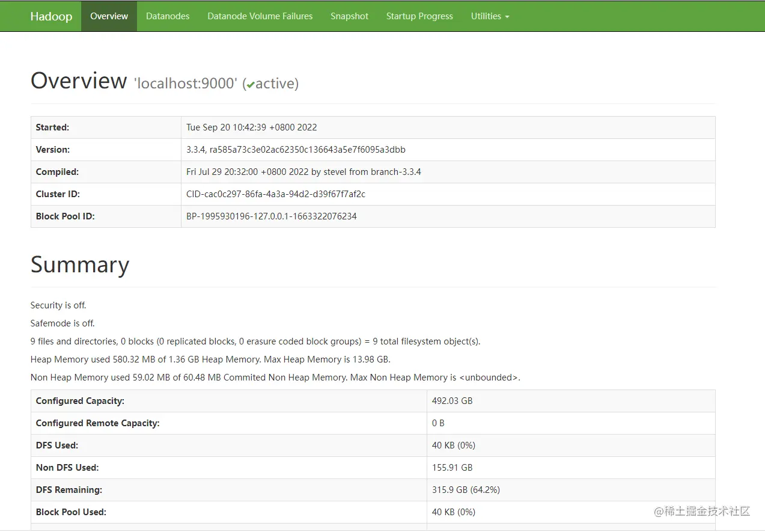This screenshot has width=765, height=532.
Task: Click the green active checkmark icon
Action: pos(251,85)
